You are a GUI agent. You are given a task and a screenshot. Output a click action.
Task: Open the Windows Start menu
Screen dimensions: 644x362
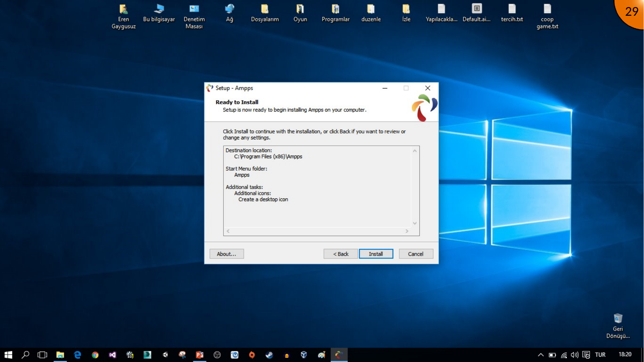coord(8,355)
